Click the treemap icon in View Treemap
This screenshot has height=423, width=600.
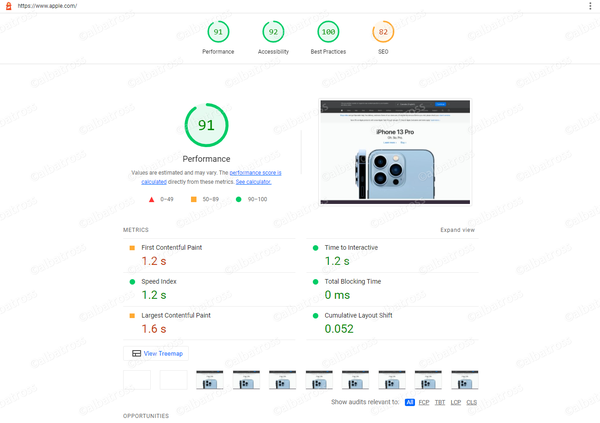coord(137,353)
